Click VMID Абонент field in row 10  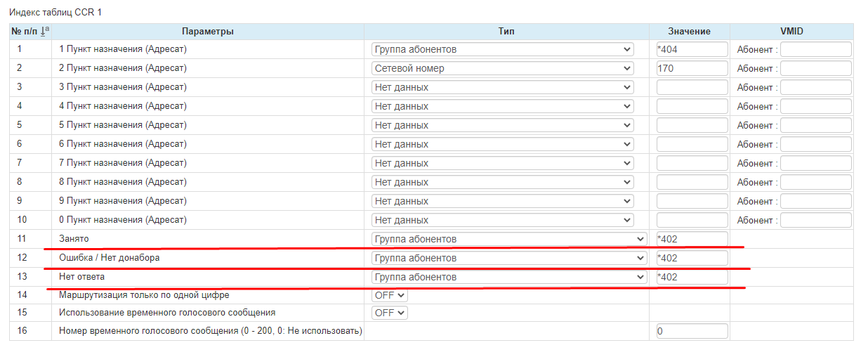pos(815,220)
